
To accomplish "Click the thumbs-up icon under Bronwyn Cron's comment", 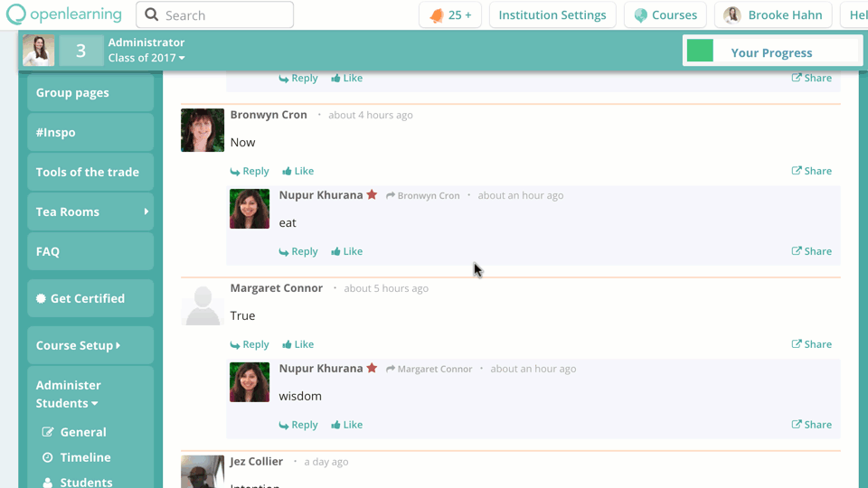I will coord(287,172).
